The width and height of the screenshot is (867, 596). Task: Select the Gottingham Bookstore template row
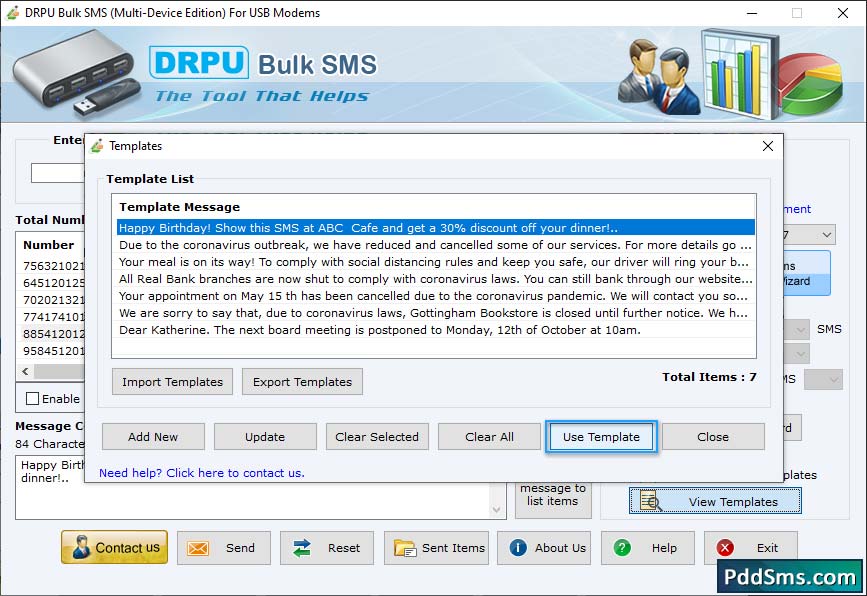tap(436, 313)
